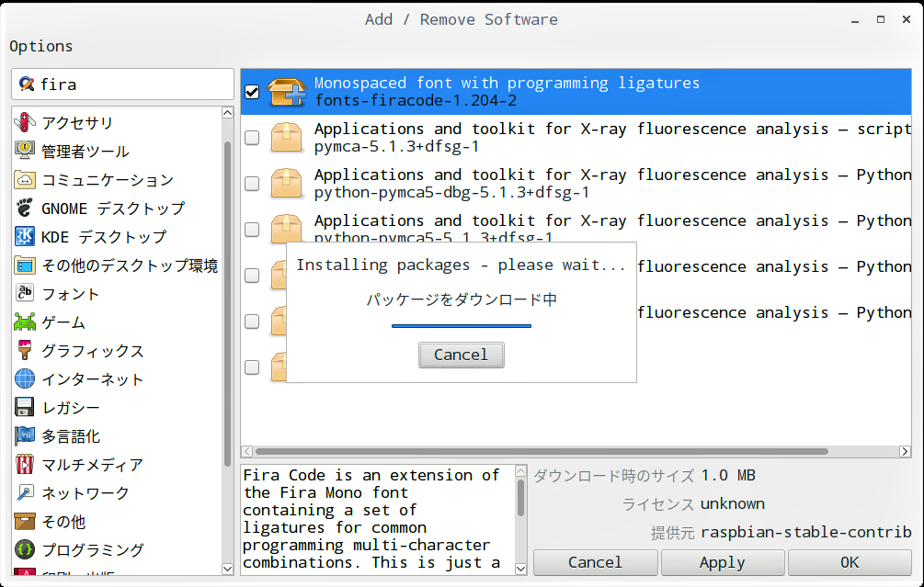Click the raspbian-stable-contrib source value
The image size is (924, 587).
point(806,532)
